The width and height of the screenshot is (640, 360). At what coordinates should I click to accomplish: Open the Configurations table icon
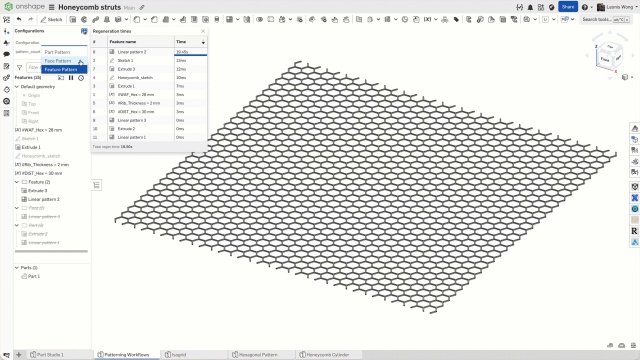click(x=84, y=31)
